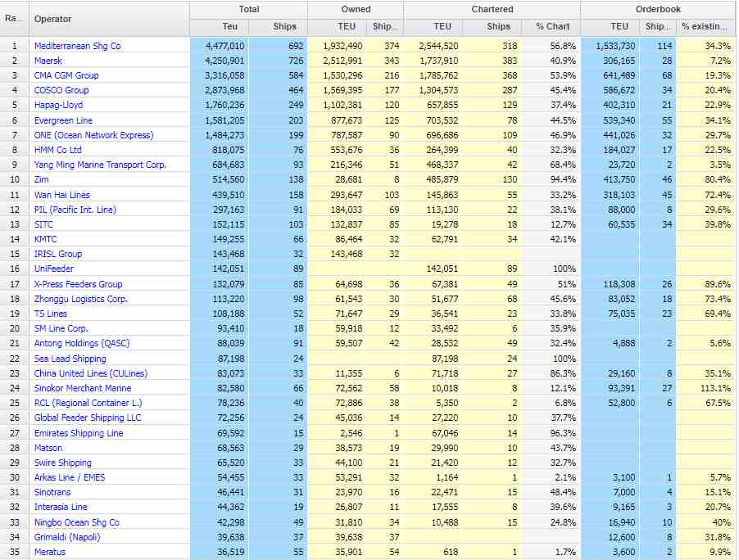The image size is (739, 560).
Task: Sort by Owned Ships column header
Action: [385, 27]
